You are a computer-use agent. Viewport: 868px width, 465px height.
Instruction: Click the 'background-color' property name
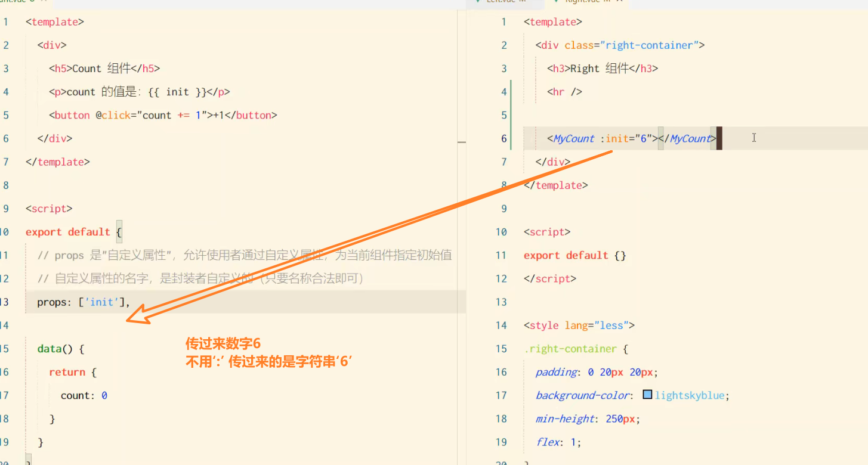click(x=582, y=395)
